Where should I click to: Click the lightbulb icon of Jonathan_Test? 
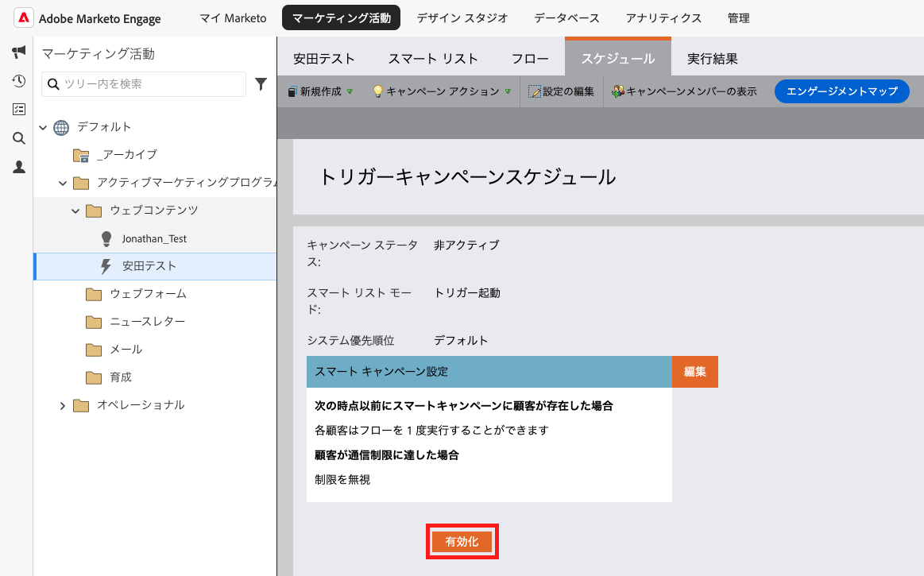tap(106, 239)
